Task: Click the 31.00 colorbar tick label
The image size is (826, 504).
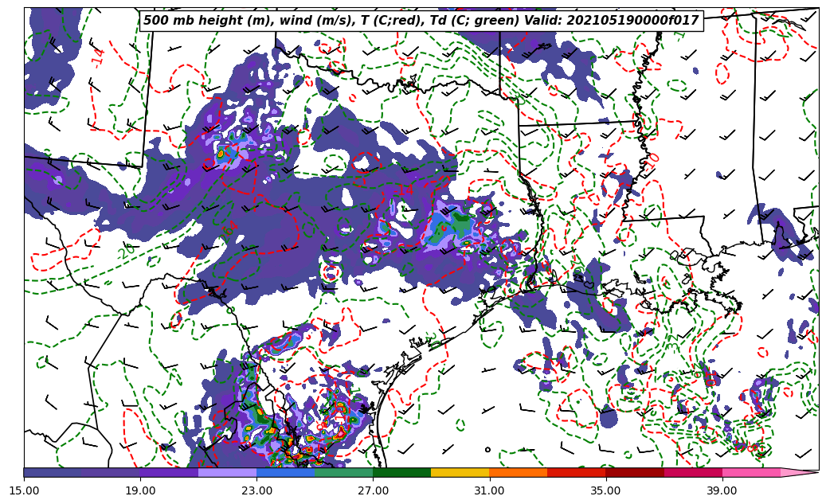Action: [x=489, y=490]
